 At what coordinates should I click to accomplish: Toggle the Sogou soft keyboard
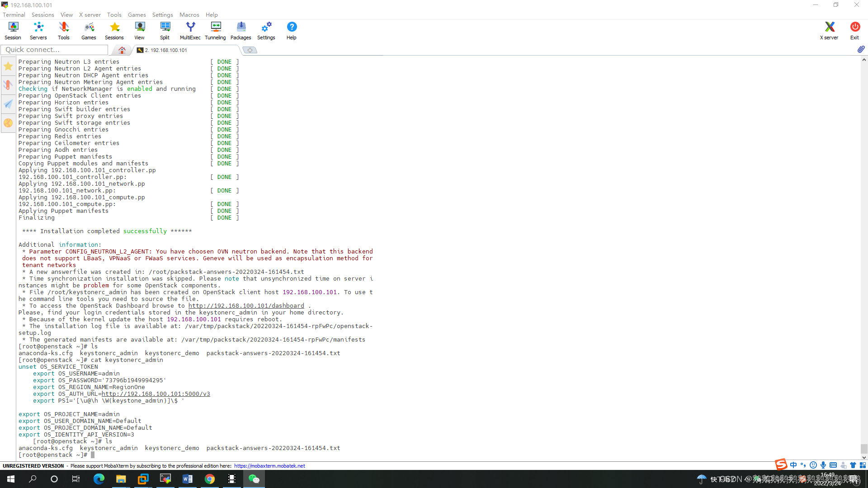[833, 465]
